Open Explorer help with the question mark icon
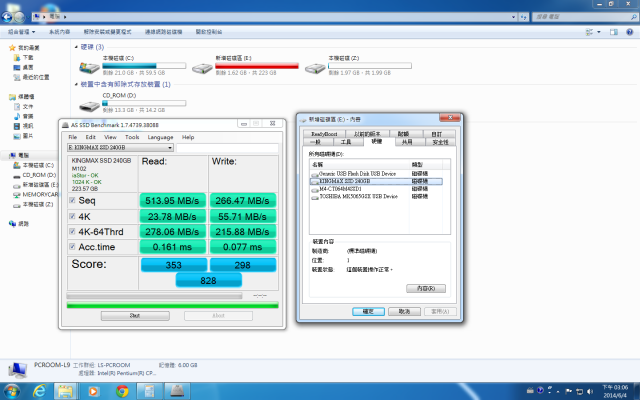The height and width of the screenshot is (400, 640). 629,32
